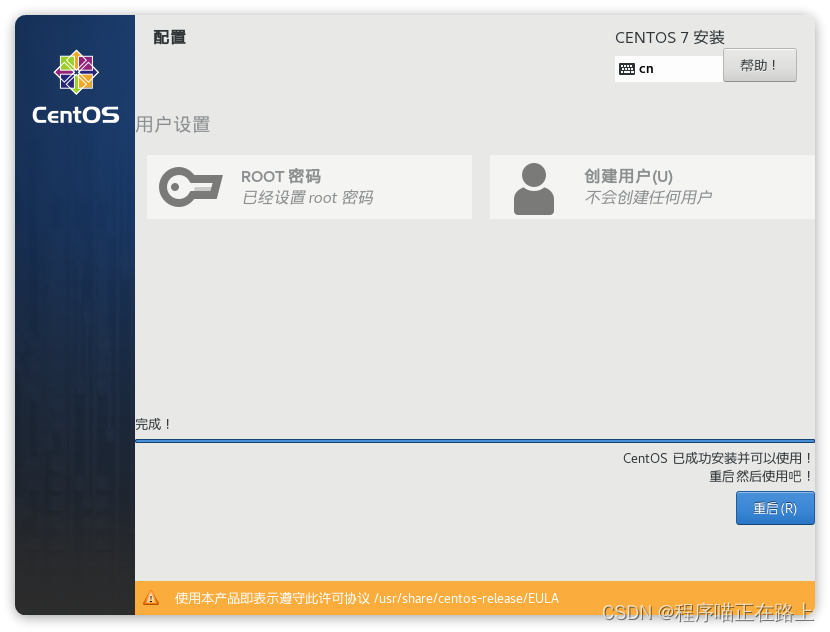Click the warning triangle in the EULA bar
The width and height of the screenshot is (830, 632).
click(x=151, y=598)
